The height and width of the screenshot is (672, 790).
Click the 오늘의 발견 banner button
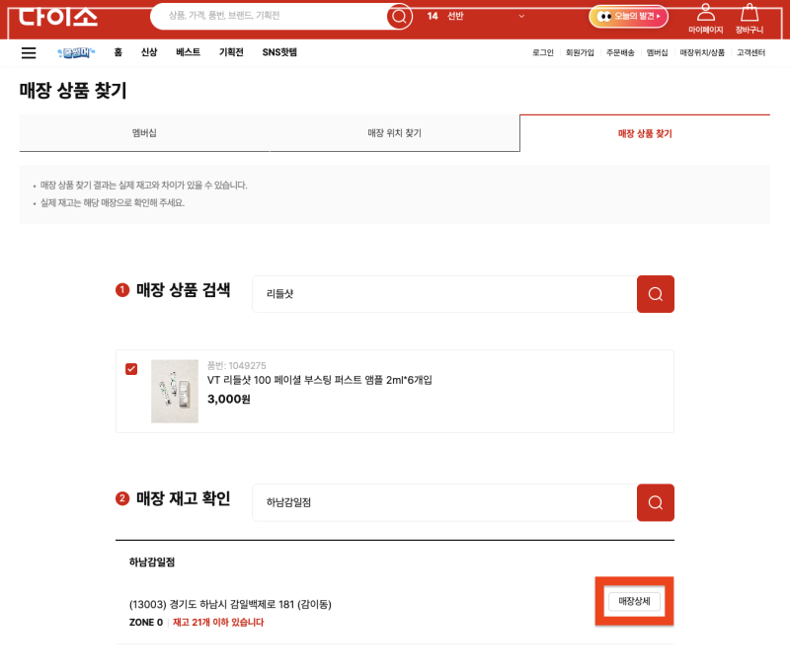point(628,16)
